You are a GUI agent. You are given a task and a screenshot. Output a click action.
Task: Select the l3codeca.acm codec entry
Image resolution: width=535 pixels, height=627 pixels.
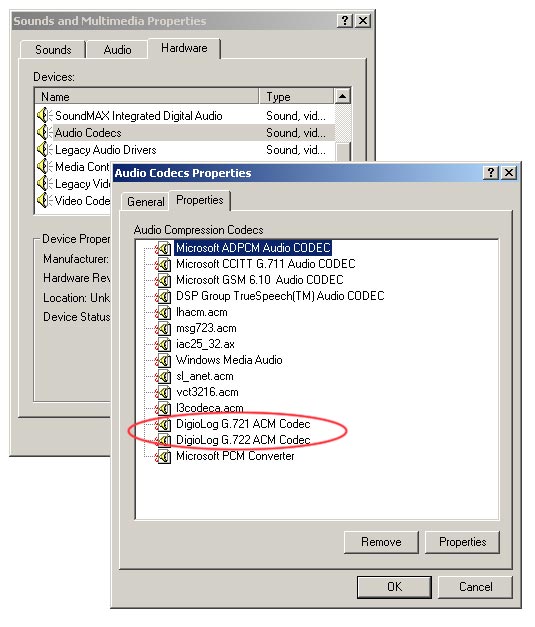[x=210, y=408]
